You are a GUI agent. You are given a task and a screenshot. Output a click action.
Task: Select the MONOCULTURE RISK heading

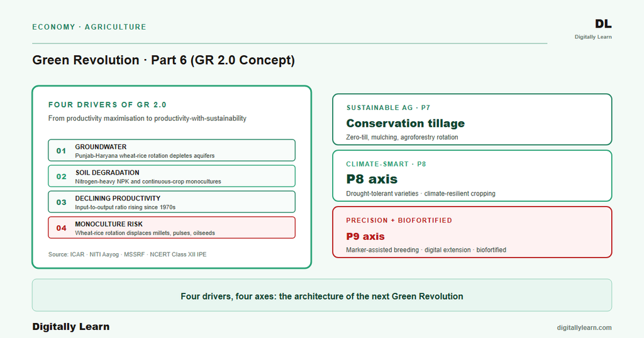[109, 224]
